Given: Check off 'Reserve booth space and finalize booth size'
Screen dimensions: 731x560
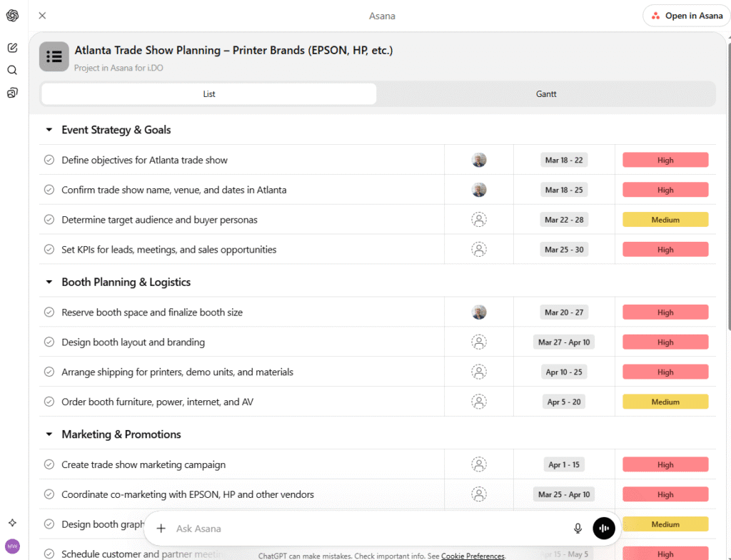Looking at the screenshot, I should (49, 312).
